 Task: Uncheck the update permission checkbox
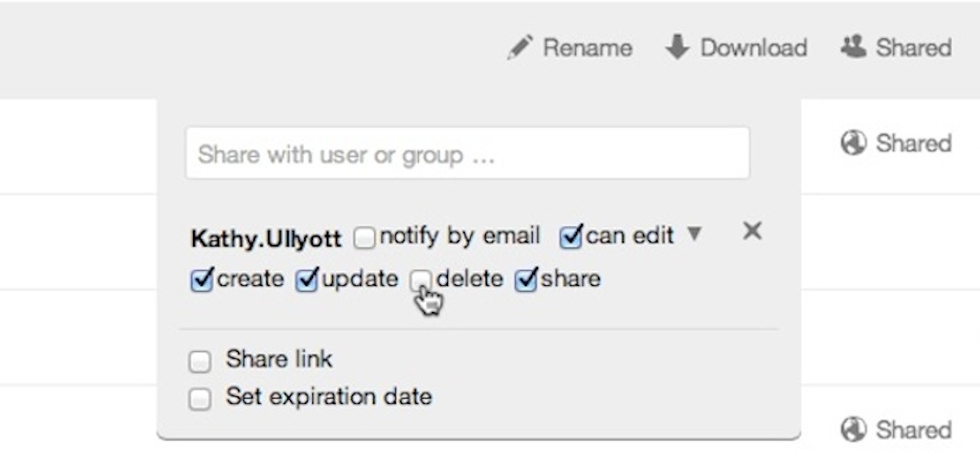tap(306, 281)
